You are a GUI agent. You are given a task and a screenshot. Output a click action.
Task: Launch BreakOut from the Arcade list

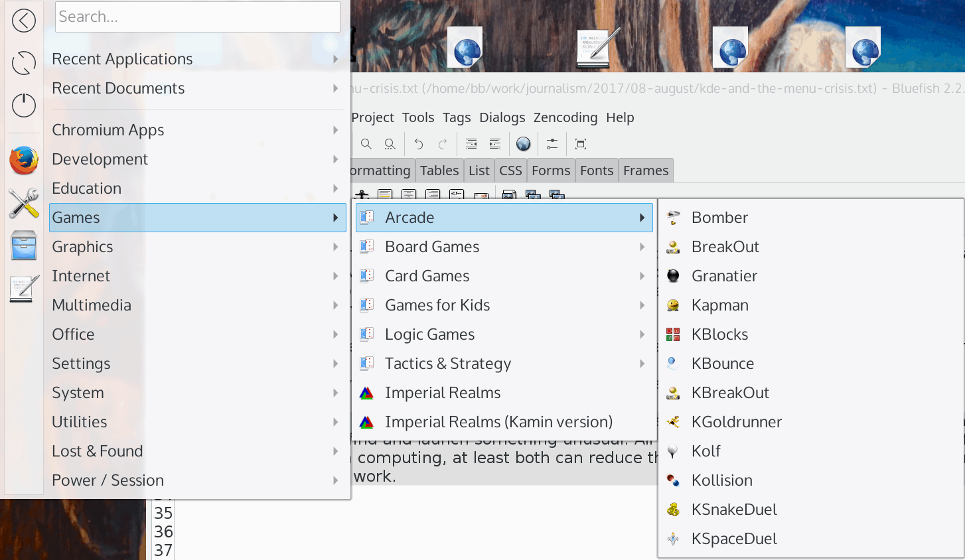pos(811,247)
